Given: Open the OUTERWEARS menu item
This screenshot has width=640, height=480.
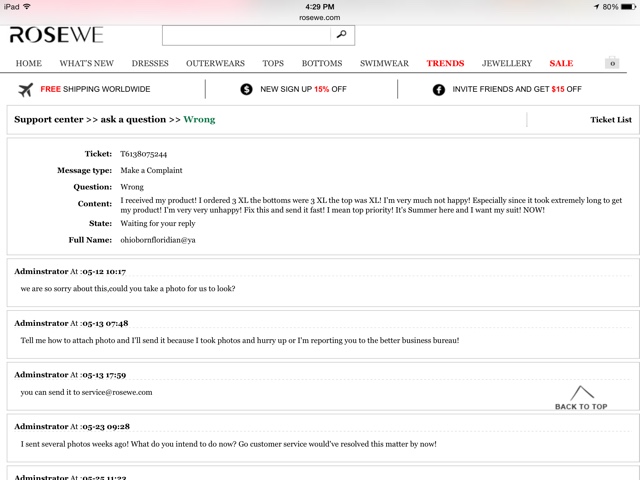Looking at the screenshot, I should click(216, 63).
